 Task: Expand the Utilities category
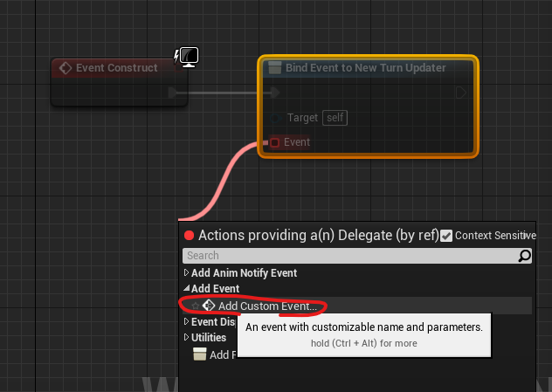pos(186,337)
